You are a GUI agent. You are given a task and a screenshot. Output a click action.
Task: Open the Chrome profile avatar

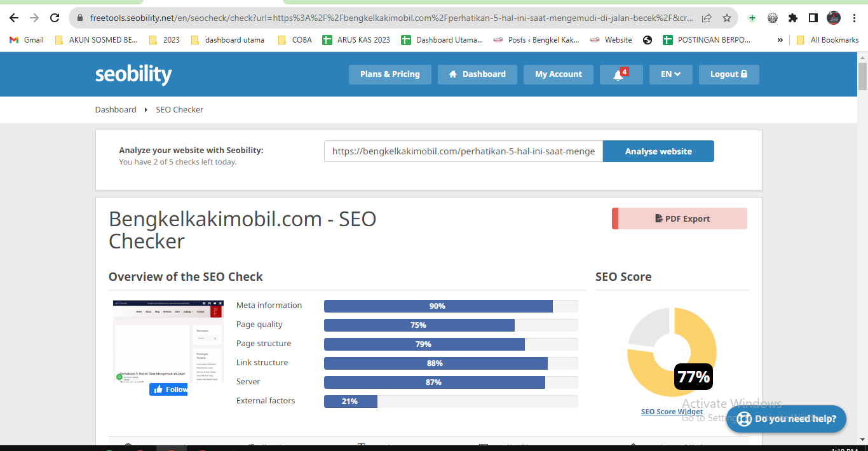click(x=834, y=18)
